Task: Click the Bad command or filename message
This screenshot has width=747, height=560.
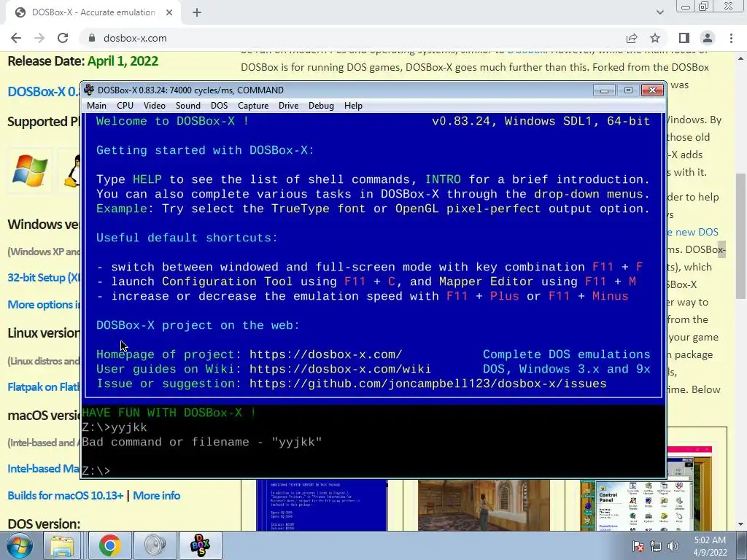Action: [201, 442]
